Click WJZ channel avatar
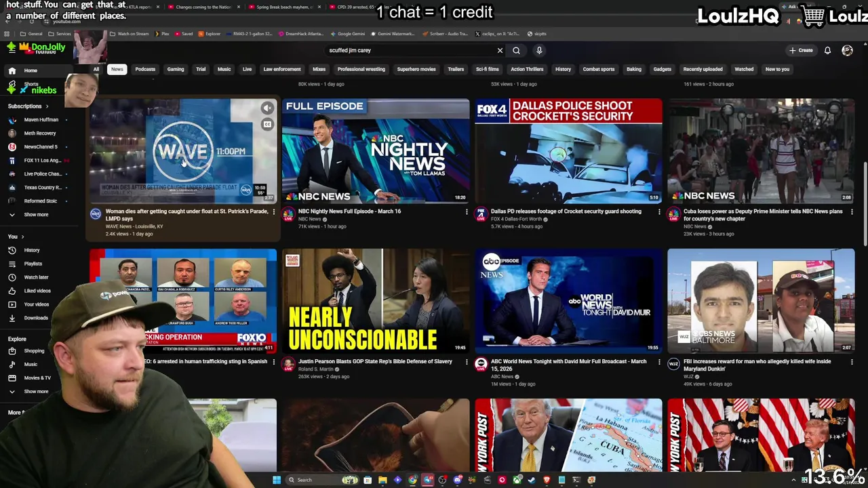868x488 pixels. (673, 364)
